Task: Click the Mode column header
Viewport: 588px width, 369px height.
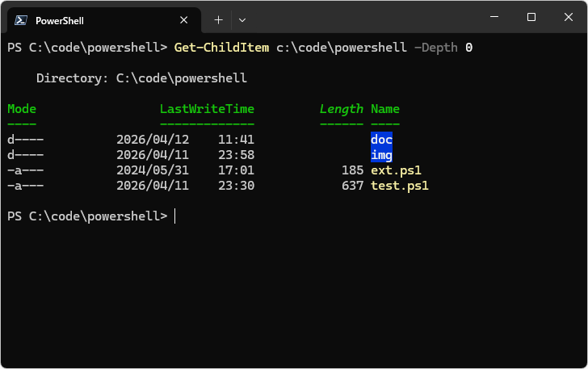Action: [22, 109]
